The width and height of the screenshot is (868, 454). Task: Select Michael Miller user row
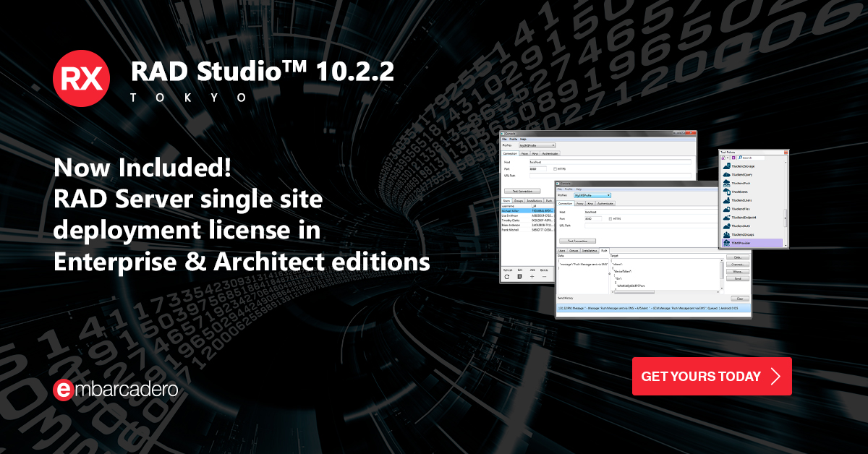pyautogui.click(x=527, y=211)
